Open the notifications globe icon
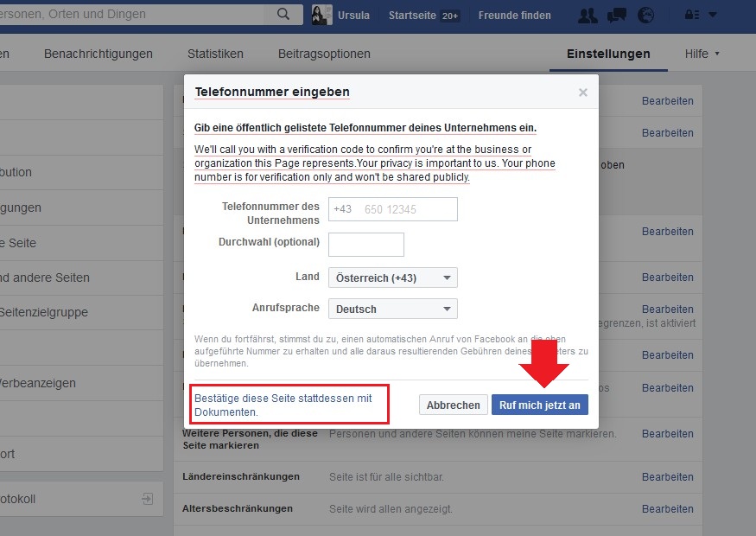Viewport: 756px width, 536px height. pos(645,15)
